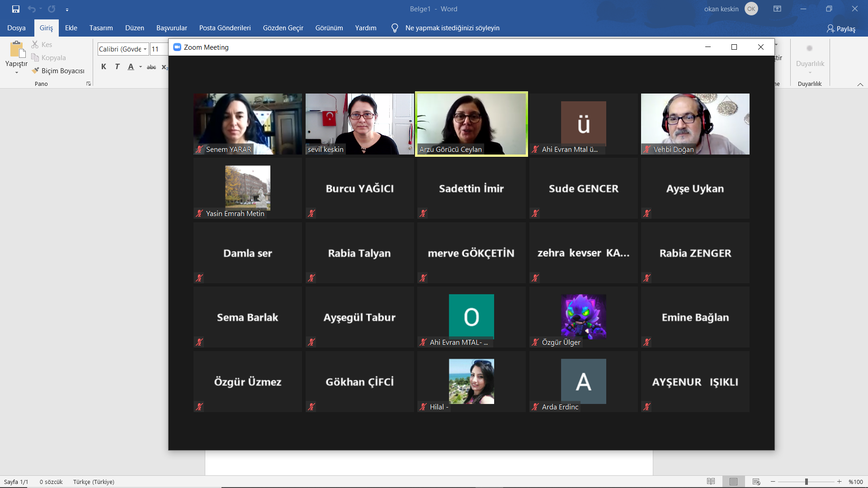Select Web Layout view icon in status bar

(x=756, y=482)
